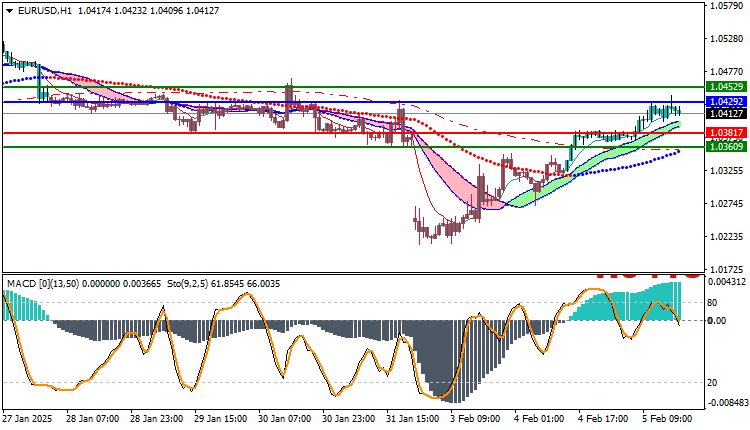Click the 30 Jan 07:00 time axis label

[285, 419]
